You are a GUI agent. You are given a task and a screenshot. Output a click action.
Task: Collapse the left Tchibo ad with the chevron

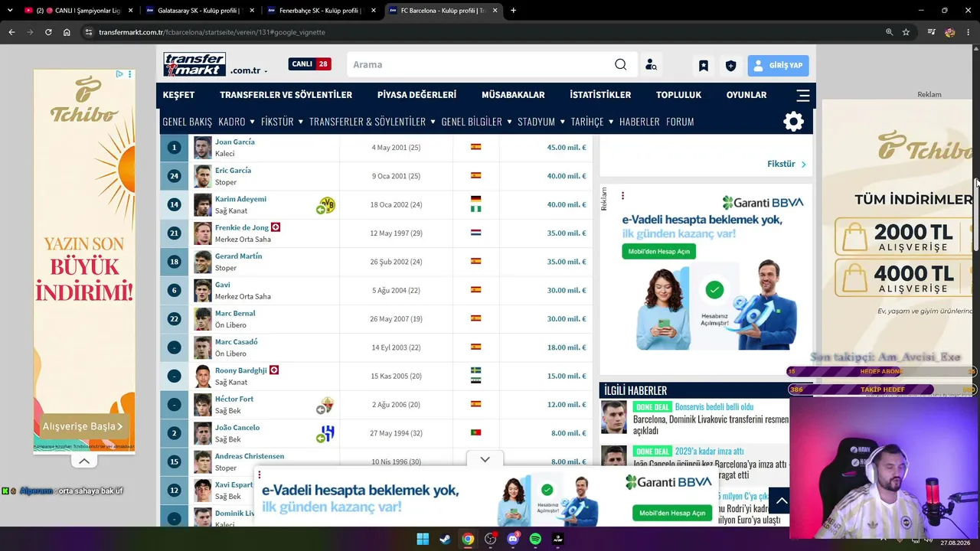84,461
